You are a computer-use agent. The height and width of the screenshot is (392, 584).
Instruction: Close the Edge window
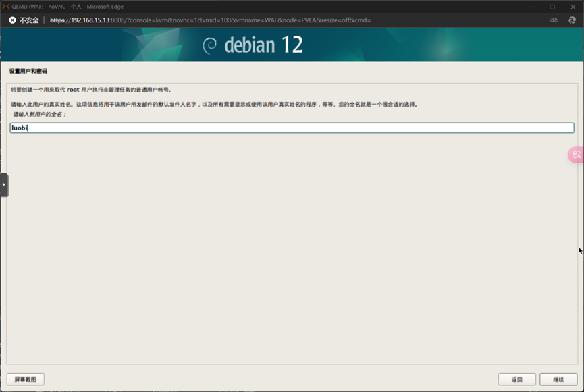pos(573,7)
